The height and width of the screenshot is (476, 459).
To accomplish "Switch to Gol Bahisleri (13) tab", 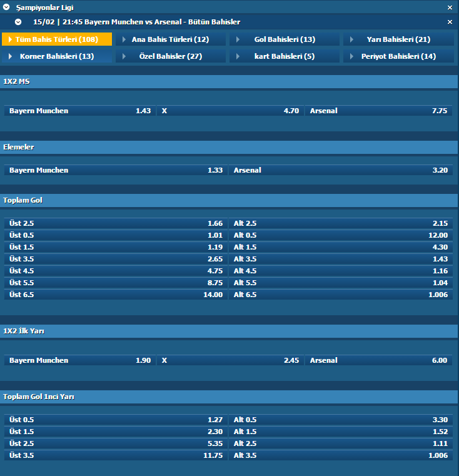I will [285, 39].
